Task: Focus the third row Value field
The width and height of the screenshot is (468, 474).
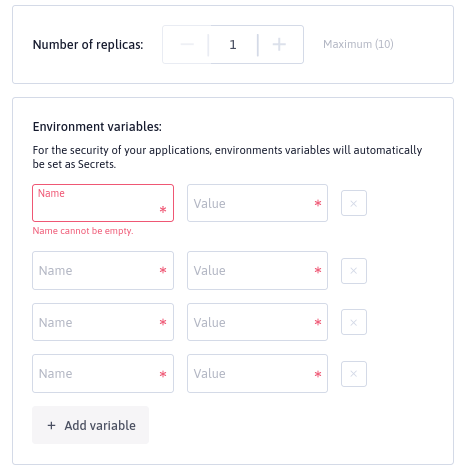Action: tap(257, 322)
